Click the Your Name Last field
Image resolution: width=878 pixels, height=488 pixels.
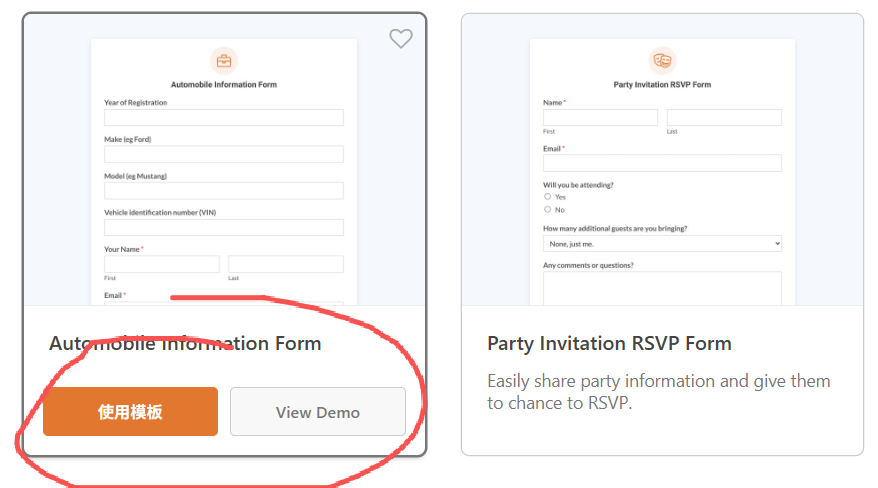point(286,264)
